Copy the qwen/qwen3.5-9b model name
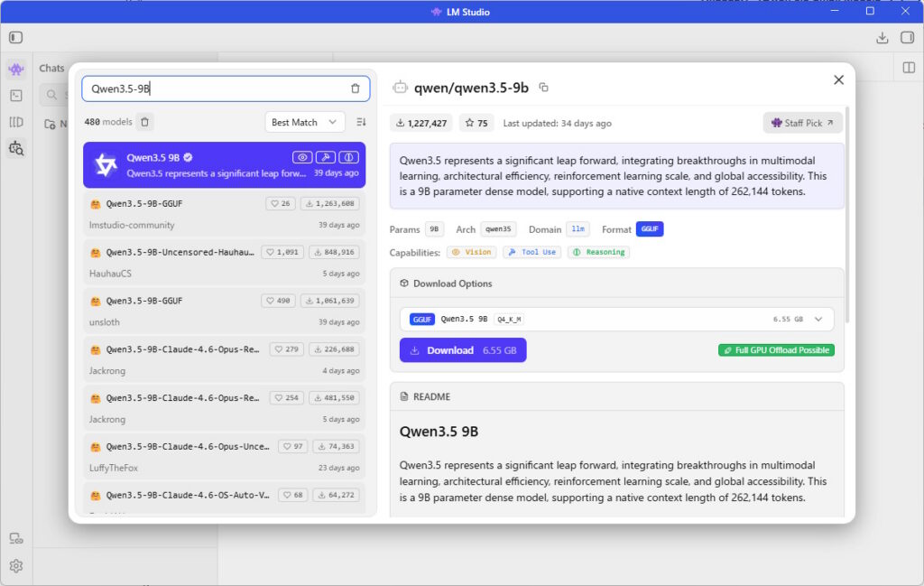Image resolution: width=924 pixels, height=586 pixels. pyautogui.click(x=543, y=88)
